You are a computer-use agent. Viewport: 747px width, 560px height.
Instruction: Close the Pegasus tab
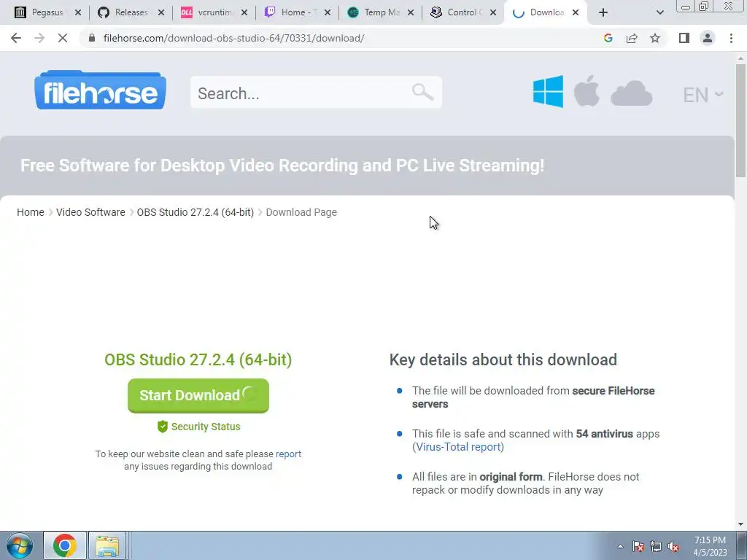[x=78, y=12]
